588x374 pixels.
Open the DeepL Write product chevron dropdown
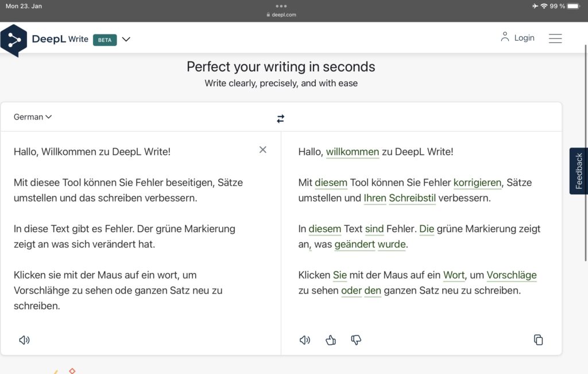[126, 40]
